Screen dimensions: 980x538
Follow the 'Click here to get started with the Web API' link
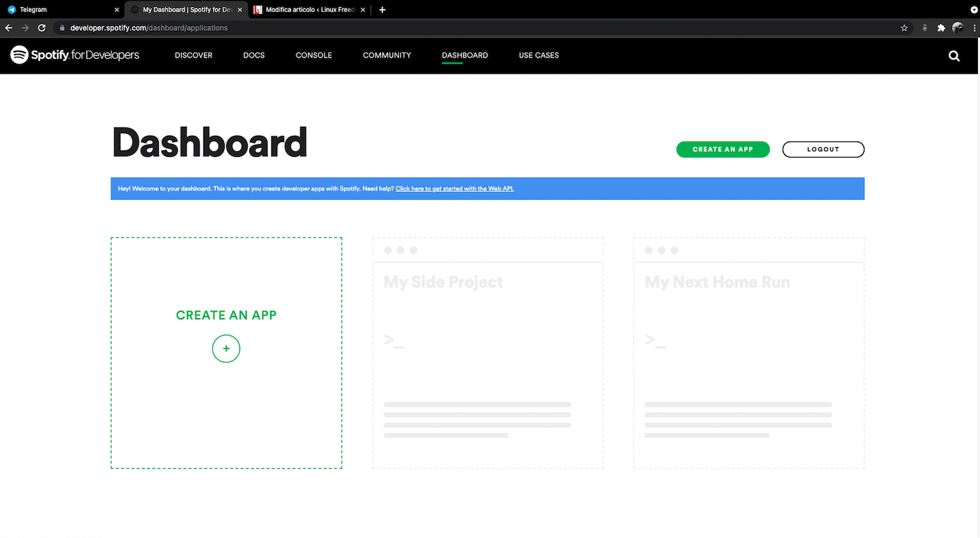[455, 188]
